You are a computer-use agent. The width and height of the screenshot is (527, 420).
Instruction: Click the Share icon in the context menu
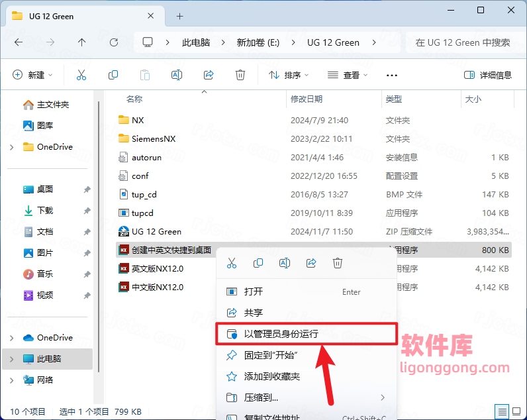(x=311, y=263)
